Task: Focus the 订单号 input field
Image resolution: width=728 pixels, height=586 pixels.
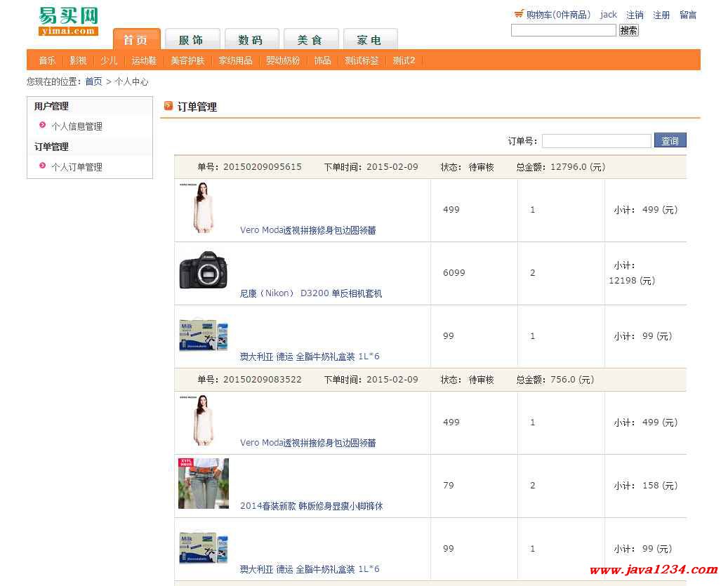Action: [x=596, y=141]
